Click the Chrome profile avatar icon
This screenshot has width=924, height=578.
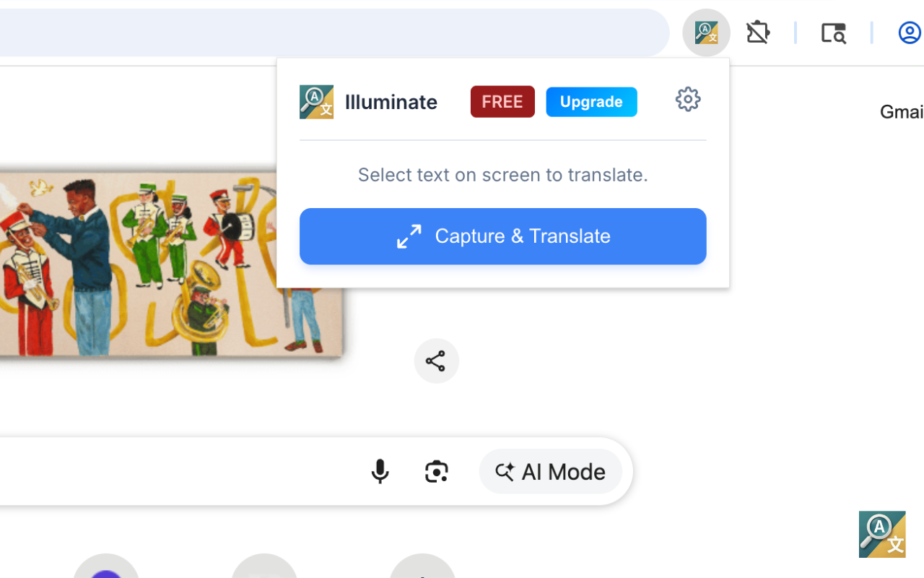(x=909, y=33)
